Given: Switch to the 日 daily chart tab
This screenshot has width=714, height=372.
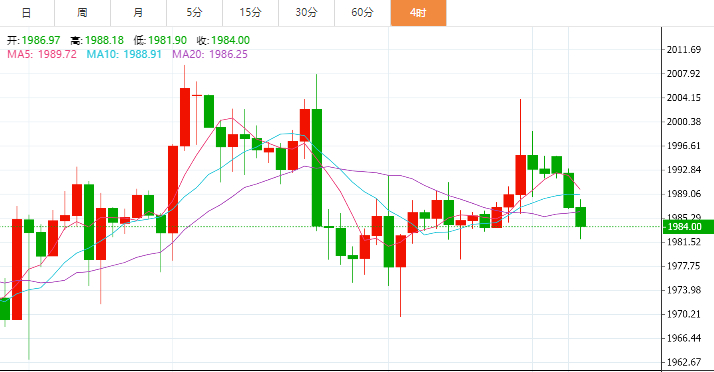Looking at the screenshot, I should [x=27, y=13].
